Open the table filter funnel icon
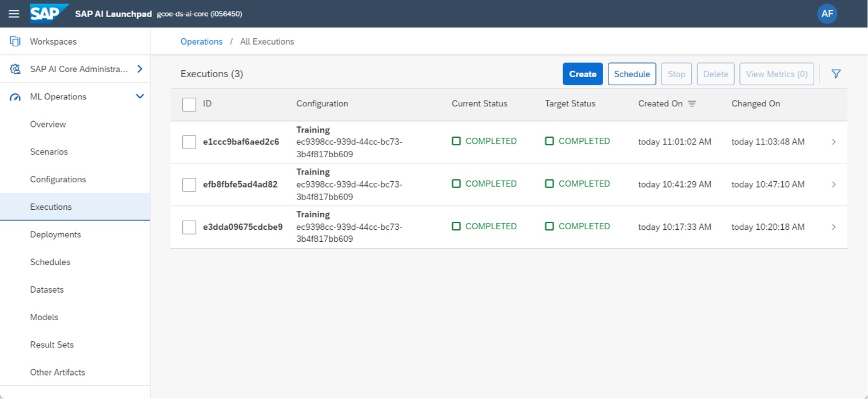The width and height of the screenshot is (868, 399). click(836, 74)
